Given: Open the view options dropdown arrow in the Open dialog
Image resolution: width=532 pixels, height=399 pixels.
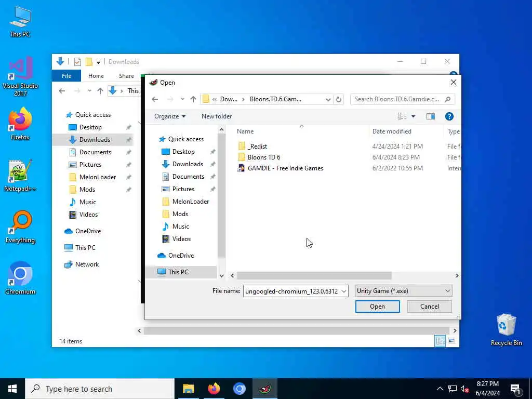Looking at the screenshot, I should (414, 116).
